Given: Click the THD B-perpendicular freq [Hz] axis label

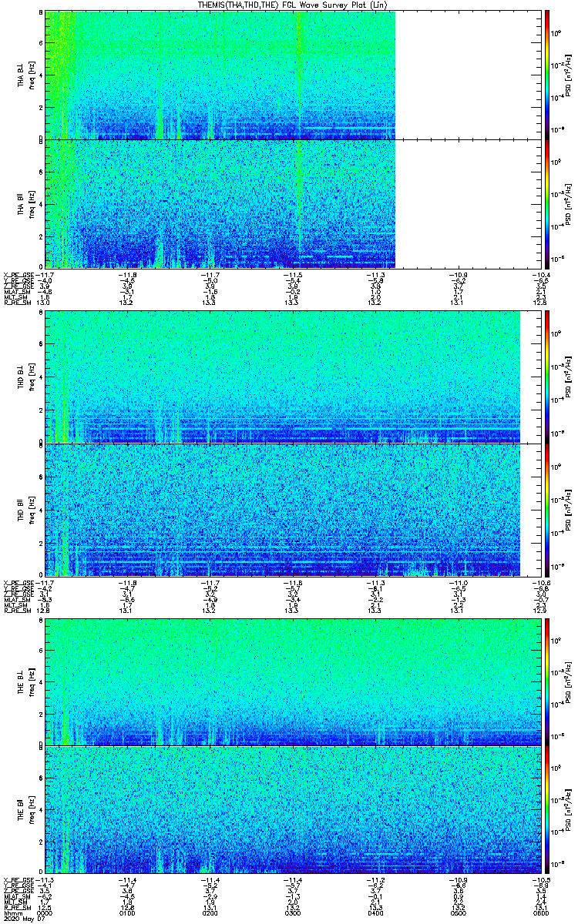Looking at the screenshot, I should click(x=32, y=377).
